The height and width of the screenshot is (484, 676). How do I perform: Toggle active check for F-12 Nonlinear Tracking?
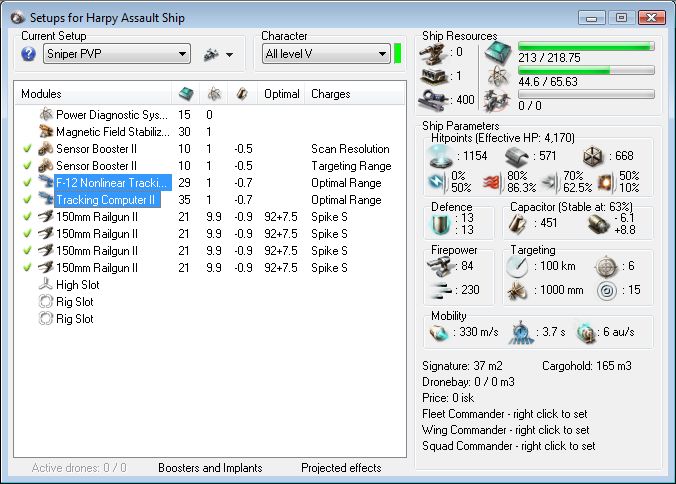coord(27,182)
